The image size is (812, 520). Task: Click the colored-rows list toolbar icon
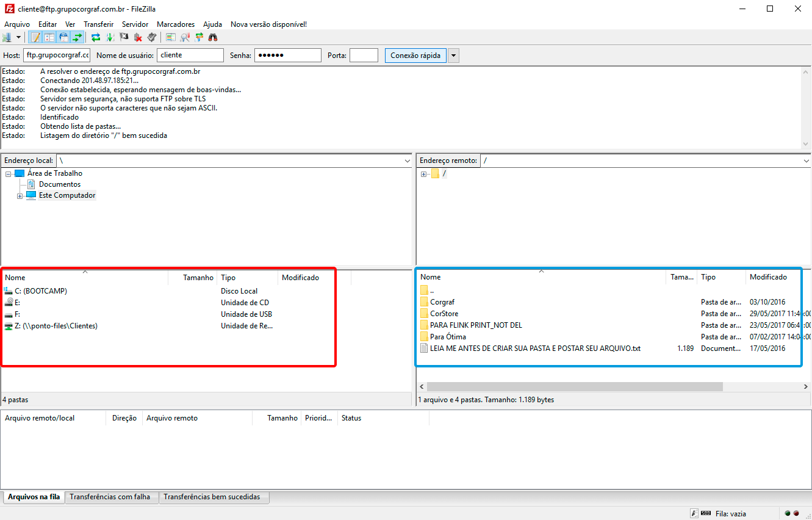pos(171,37)
